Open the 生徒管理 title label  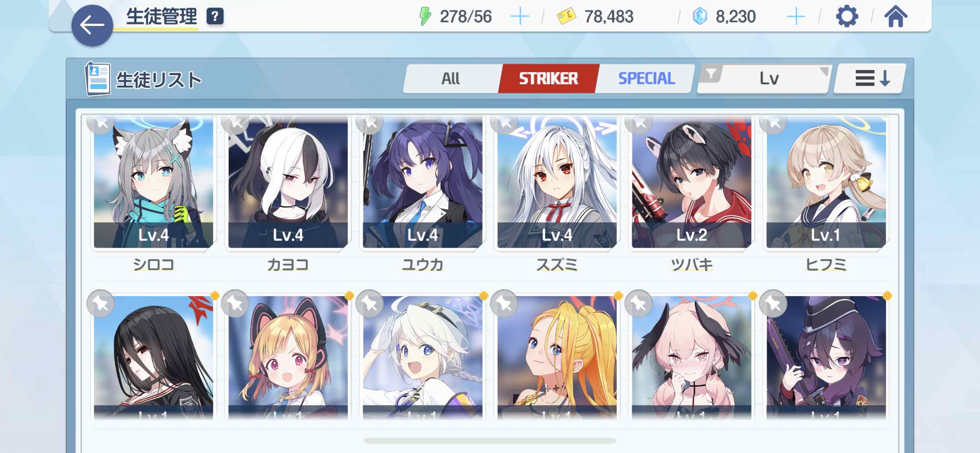tap(162, 17)
